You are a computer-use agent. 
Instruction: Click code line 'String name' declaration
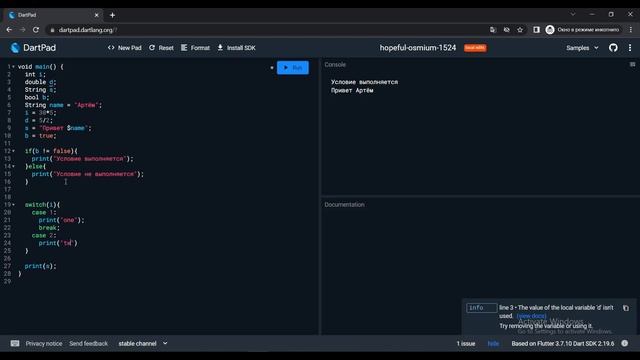(x=63, y=105)
